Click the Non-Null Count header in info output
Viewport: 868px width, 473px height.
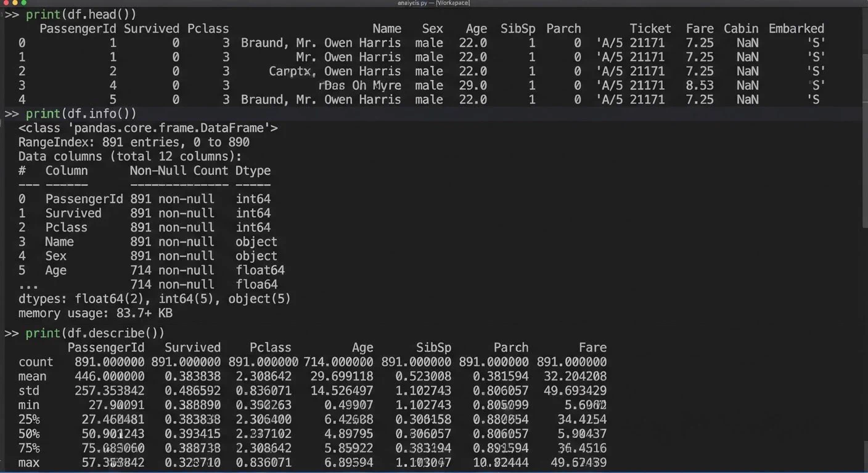click(179, 171)
